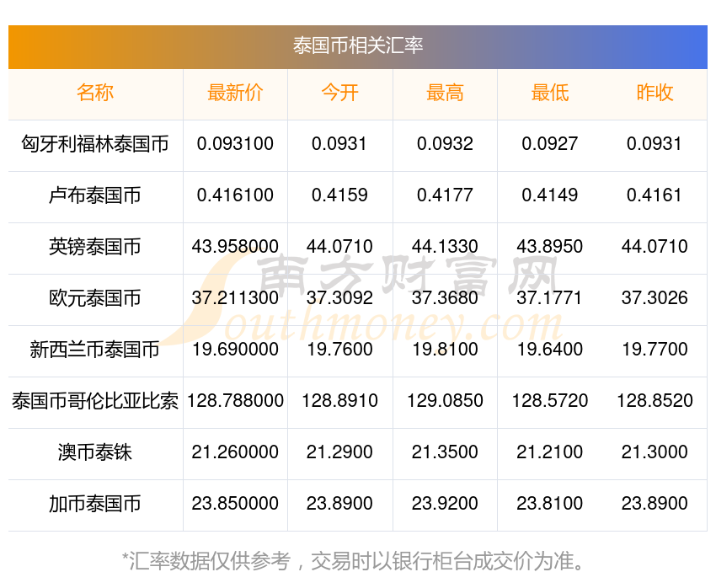716x588 pixels.
Task: Click the 最低 value 128.5720
Action: (550, 401)
